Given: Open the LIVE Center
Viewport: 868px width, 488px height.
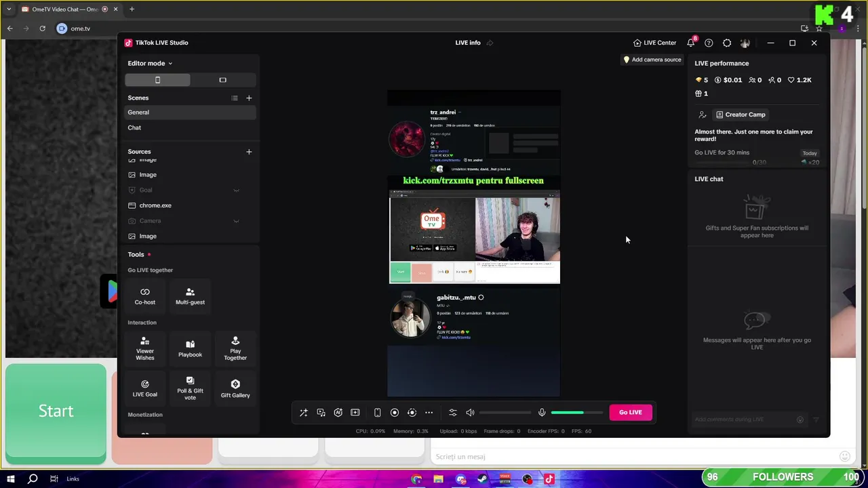Looking at the screenshot, I should point(655,43).
